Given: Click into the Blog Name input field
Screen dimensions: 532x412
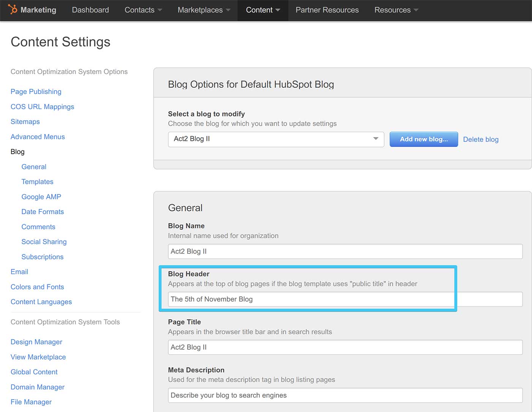Looking at the screenshot, I should pyautogui.click(x=345, y=251).
